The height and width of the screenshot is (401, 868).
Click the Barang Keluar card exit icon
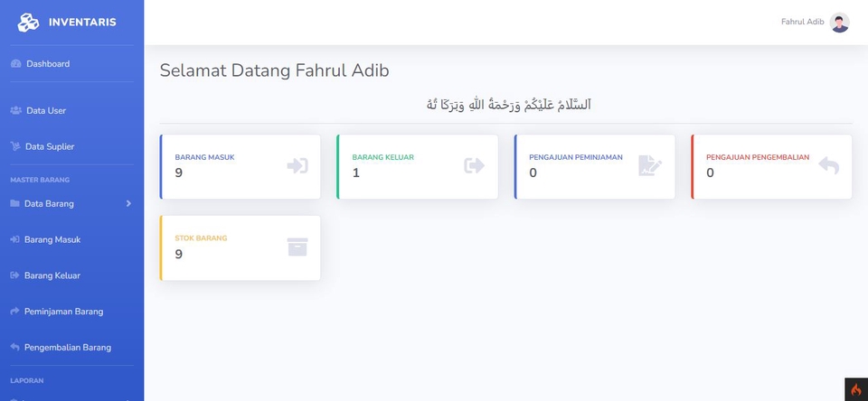tap(475, 165)
